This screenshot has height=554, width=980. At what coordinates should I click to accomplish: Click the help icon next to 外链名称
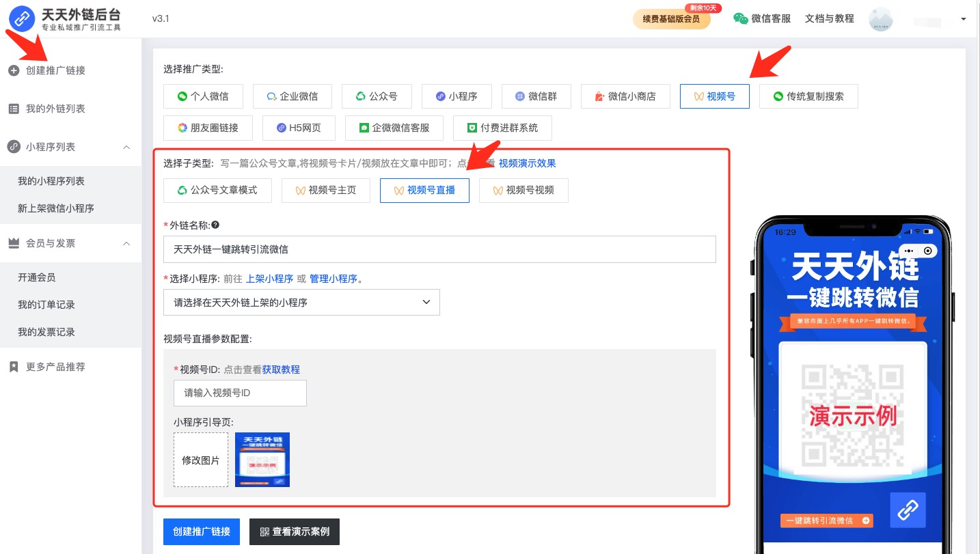click(215, 225)
